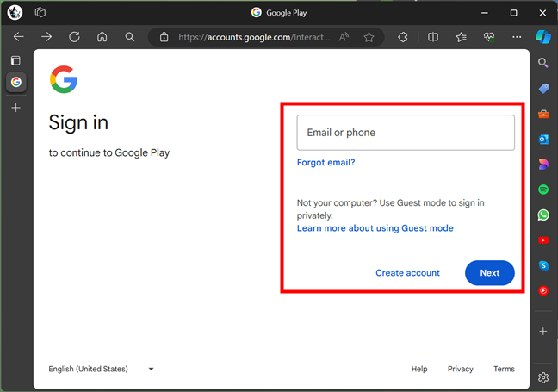
Task: Toggle the vertical tab actions menu icon
Action: 15,60
